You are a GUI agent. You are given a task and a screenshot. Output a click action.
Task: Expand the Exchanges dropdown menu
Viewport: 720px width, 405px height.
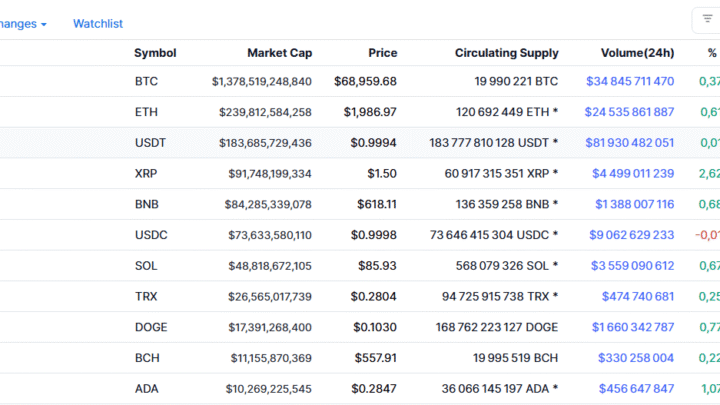(23, 23)
